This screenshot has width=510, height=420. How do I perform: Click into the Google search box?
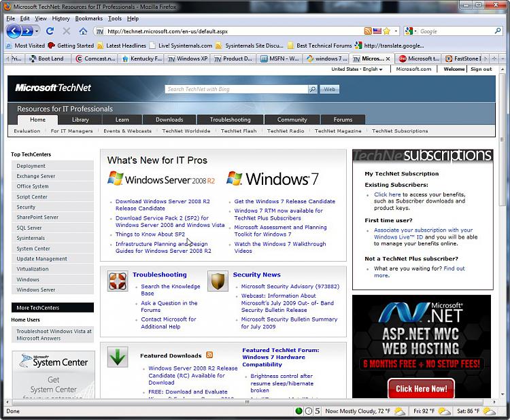pos(456,31)
